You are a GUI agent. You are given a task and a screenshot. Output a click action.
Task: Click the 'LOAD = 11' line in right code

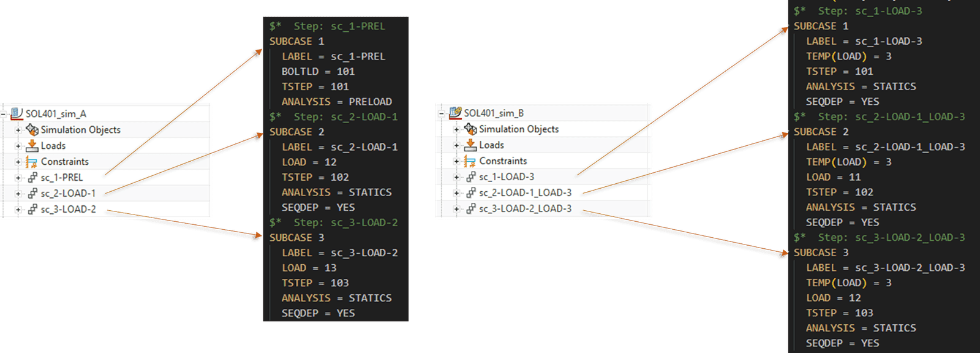click(x=833, y=177)
